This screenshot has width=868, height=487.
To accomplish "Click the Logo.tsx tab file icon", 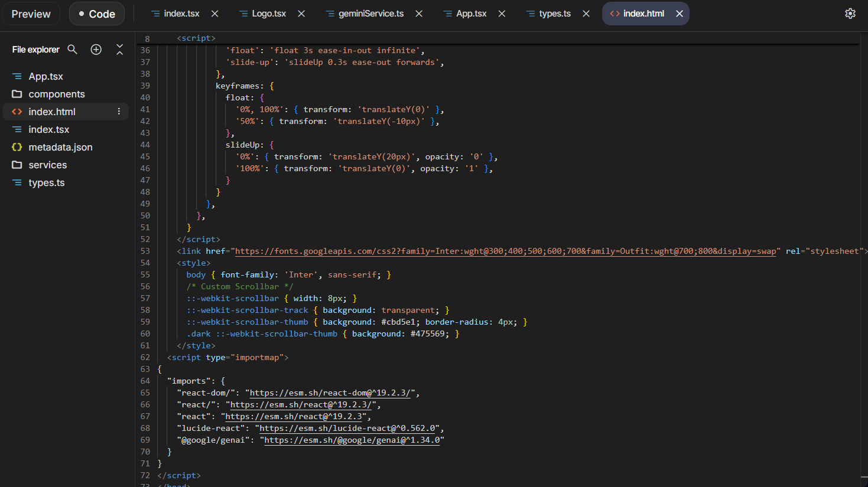I will click(243, 14).
